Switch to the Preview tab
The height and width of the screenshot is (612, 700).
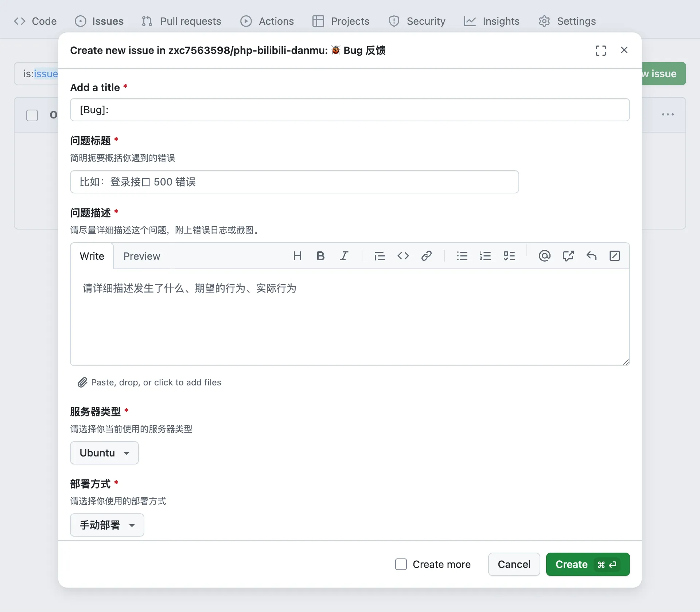(142, 256)
